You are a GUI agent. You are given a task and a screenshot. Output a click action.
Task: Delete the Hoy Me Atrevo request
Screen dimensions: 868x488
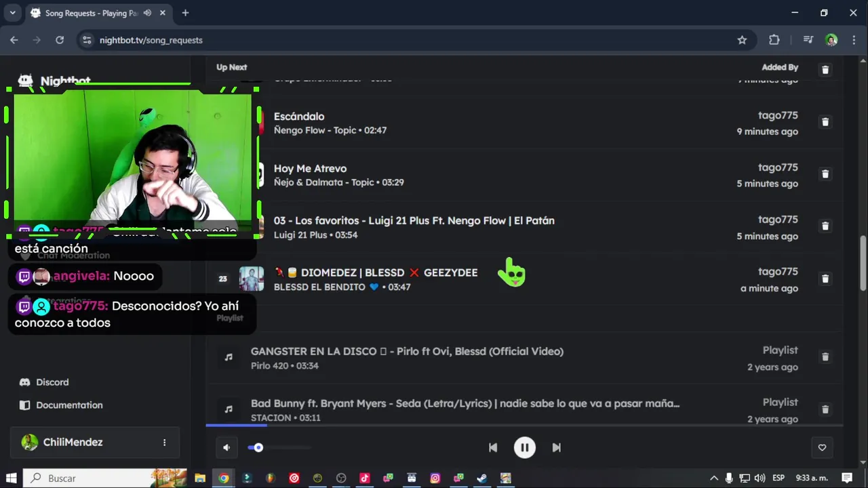[825, 174]
